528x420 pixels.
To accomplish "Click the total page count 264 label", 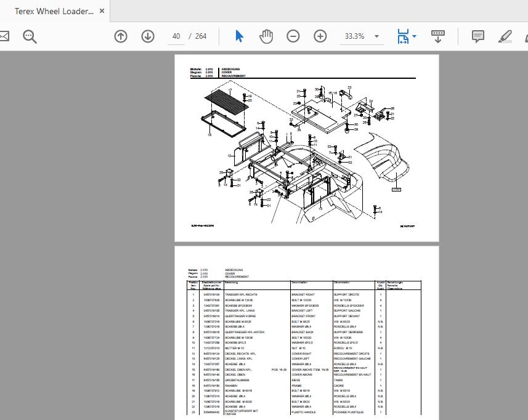I will [200, 36].
